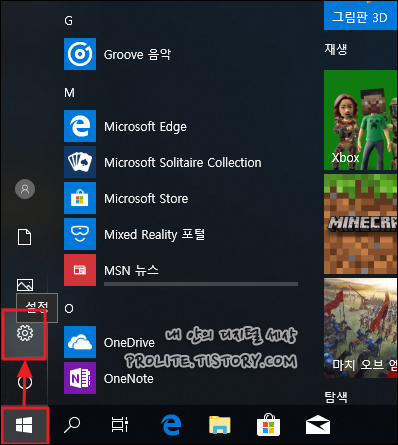Select the MSN 뉴스 label
The image size is (398, 445).
[131, 270]
